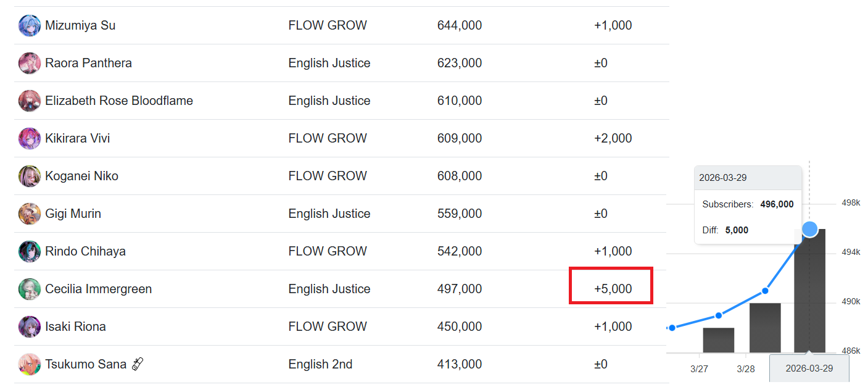Open the Rindo Chihaya name link
Viewport: 868px width, 387px height.
tap(85, 252)
